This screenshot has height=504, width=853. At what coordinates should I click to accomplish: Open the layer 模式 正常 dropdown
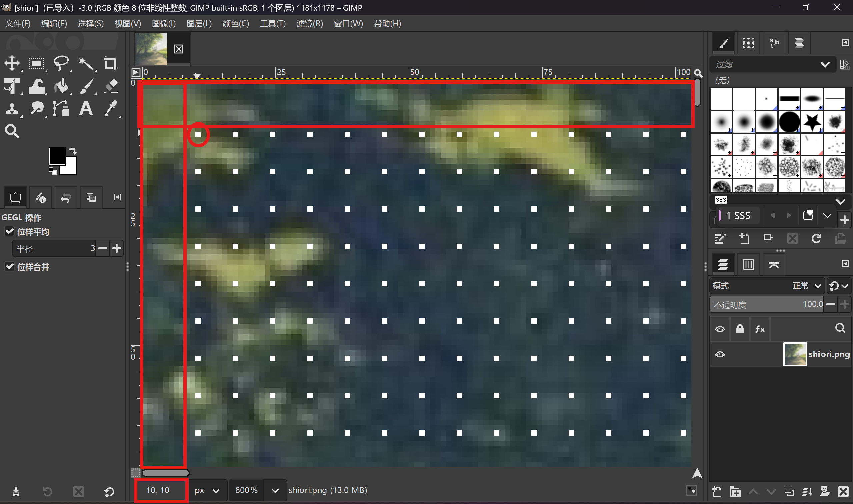click(x=766, y=286)
